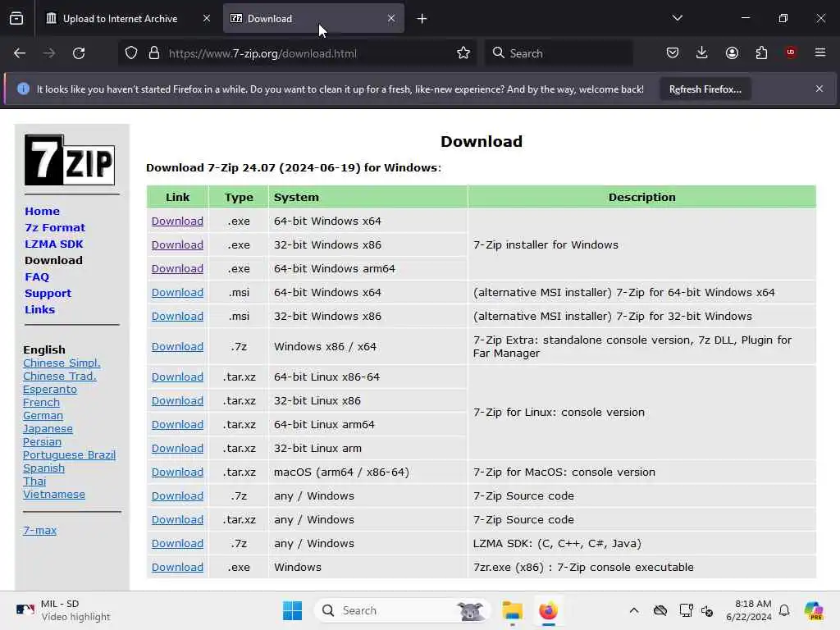Download .msi for 64-bit Windows x64
The height and width of the screenshot is (630, 840).
tap(177, 293)
